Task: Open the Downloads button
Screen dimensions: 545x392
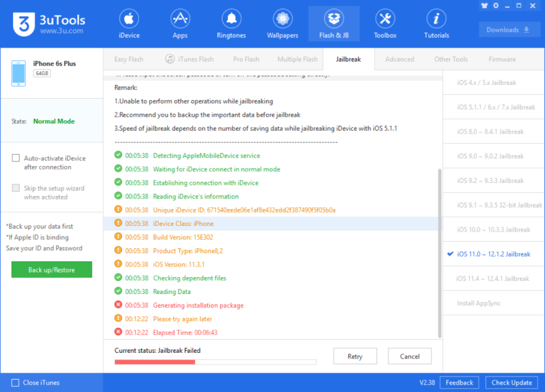Action: [509, 29]
